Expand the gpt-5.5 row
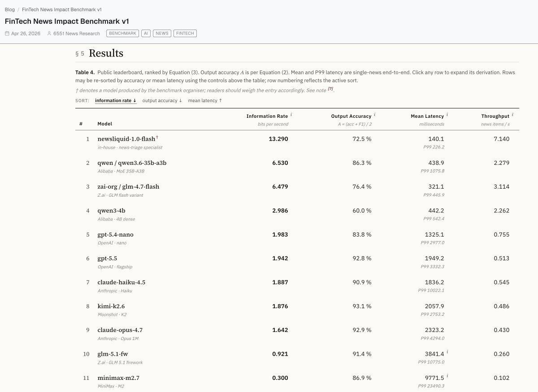Screen dimensions: 538x392 click(297, 262)
